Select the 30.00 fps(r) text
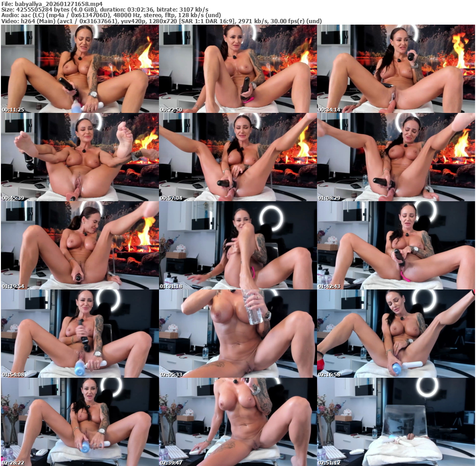The width and height of the screenshot is (476, 466). pos(288,21)
